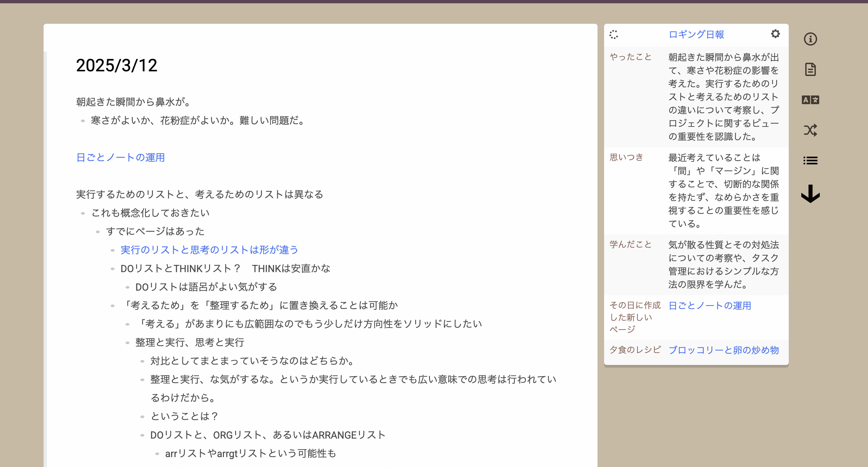
Task: Open the ロギング日報 panel title link
Action: pyautogui.click(x=696, y=34)
